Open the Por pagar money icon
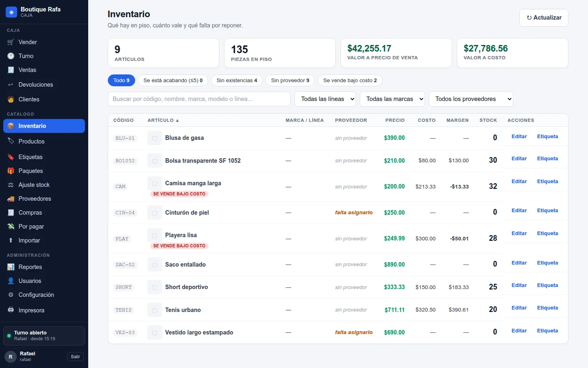588x368 pixels. tap(11, 227)
